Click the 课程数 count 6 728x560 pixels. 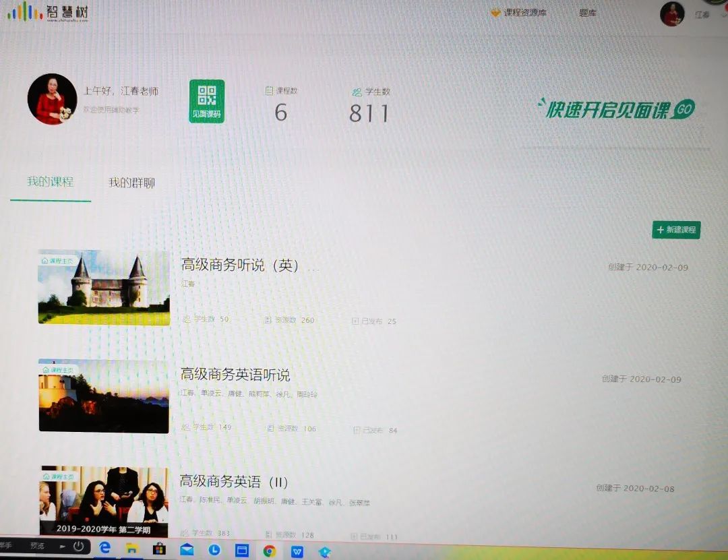click(281, 113)
